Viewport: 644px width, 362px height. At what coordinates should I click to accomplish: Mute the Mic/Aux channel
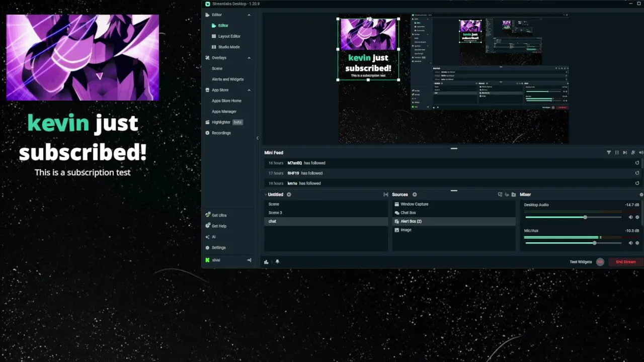click(630, 243)
